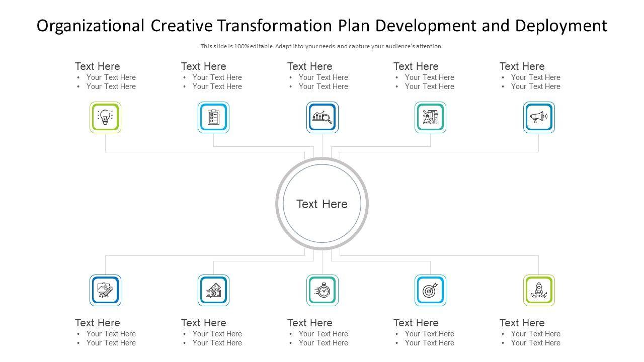Click the editable slide subtitle text
The image size is (644, 362).
click(322, 46)
